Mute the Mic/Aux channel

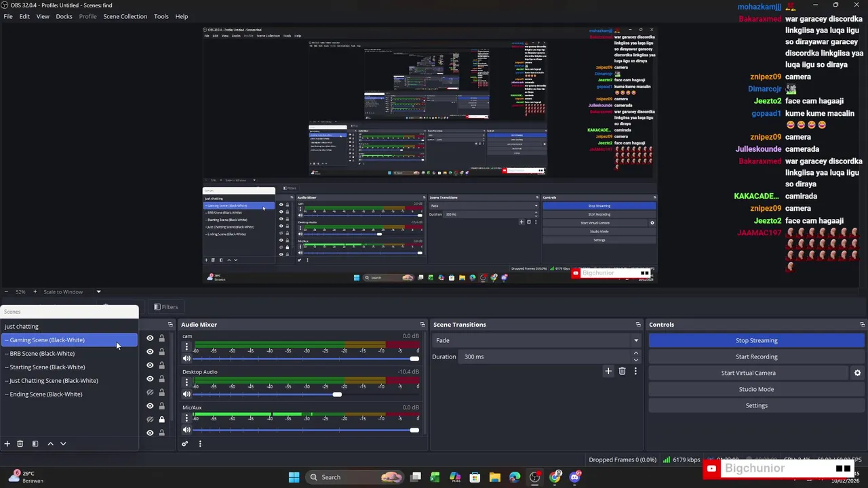coord(186,430)
